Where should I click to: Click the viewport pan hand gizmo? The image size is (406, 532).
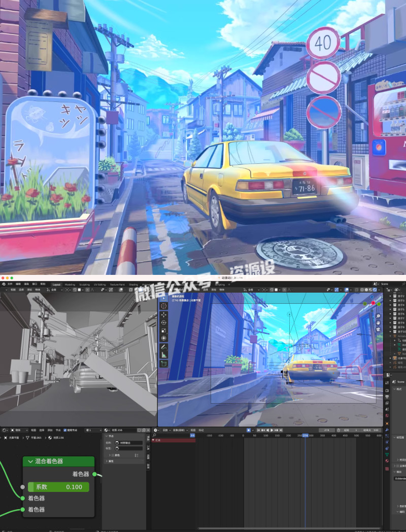tap(378, 323)
